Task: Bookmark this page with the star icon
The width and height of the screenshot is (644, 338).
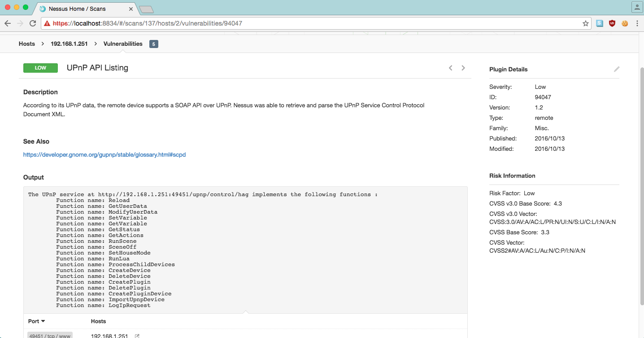Action: pos(586,23)
